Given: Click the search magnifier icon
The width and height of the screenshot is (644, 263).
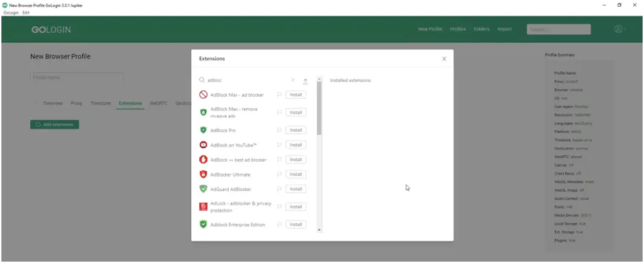Looking at the screenshot, I should (x=202, y=80).
